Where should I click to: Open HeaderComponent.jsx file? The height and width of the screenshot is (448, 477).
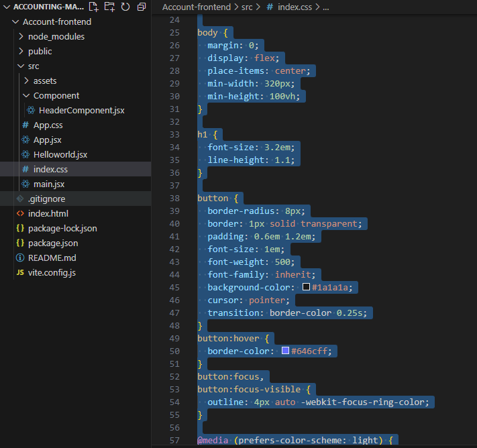82,110
